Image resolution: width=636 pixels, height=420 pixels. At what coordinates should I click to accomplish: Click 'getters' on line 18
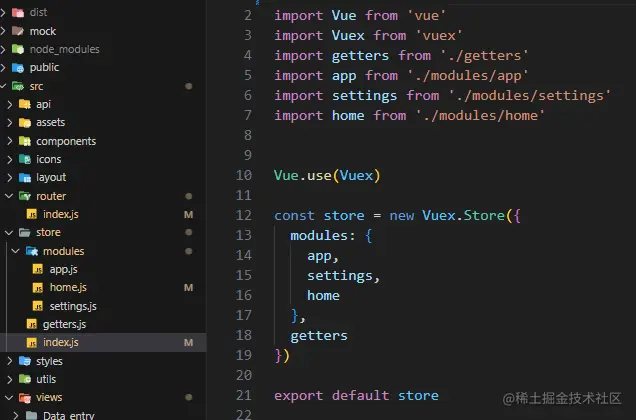tap(319, 336)
